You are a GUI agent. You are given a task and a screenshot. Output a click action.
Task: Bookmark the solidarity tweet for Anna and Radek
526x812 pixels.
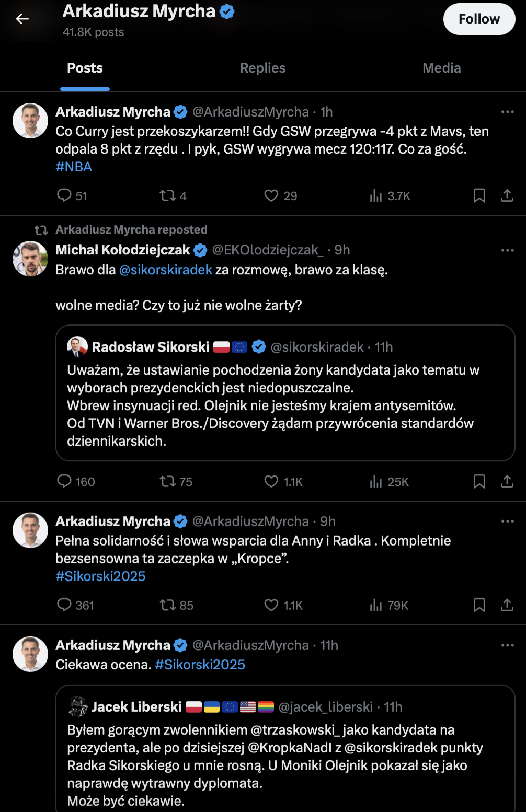tap(479, 605)
